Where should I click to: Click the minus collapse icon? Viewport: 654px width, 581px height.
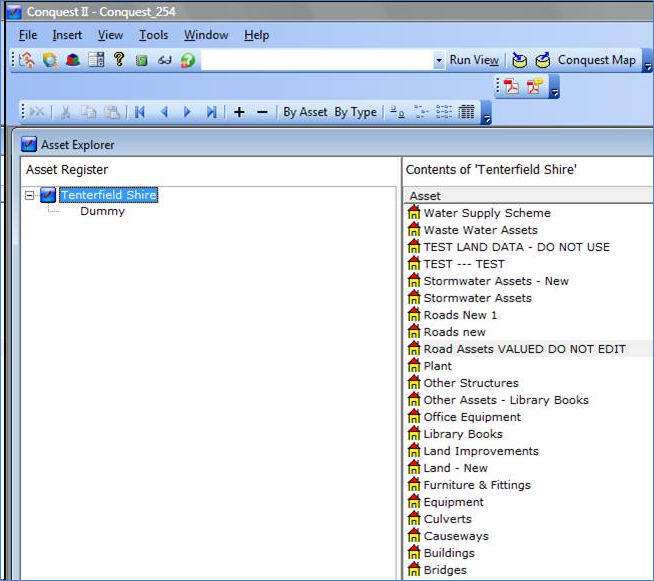262,112
